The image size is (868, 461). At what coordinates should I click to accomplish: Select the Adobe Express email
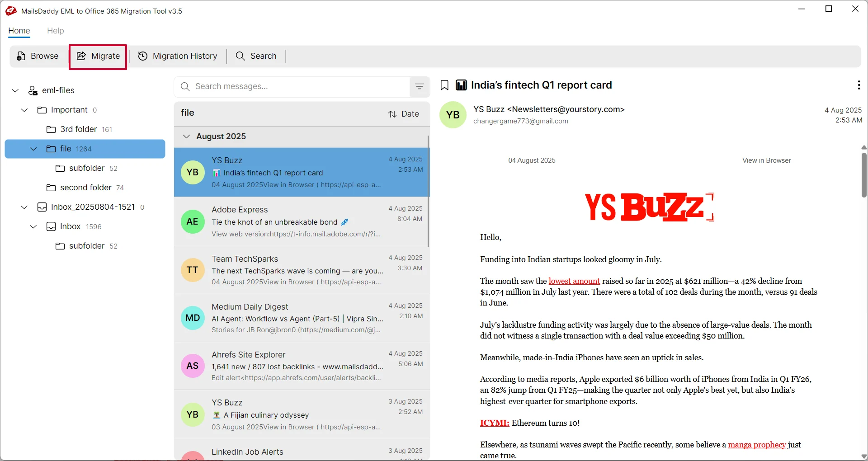click(x=302, y=221)
